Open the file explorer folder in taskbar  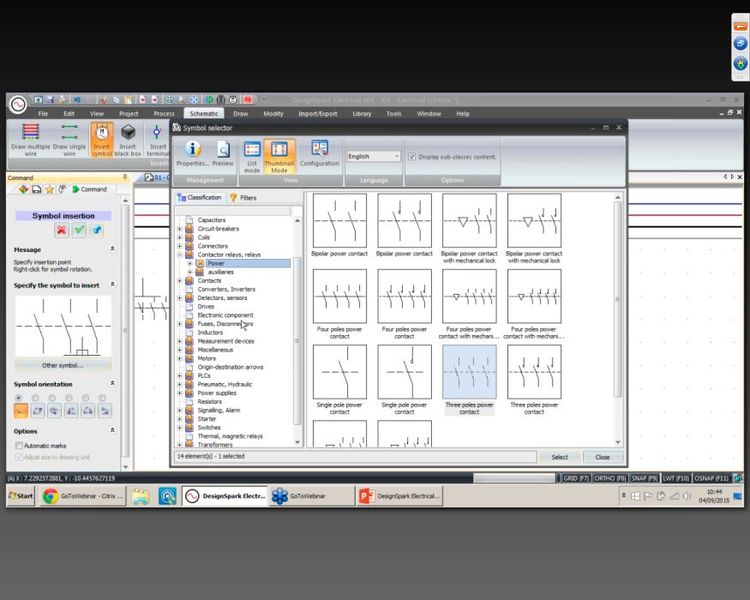(x=141, y=497)
